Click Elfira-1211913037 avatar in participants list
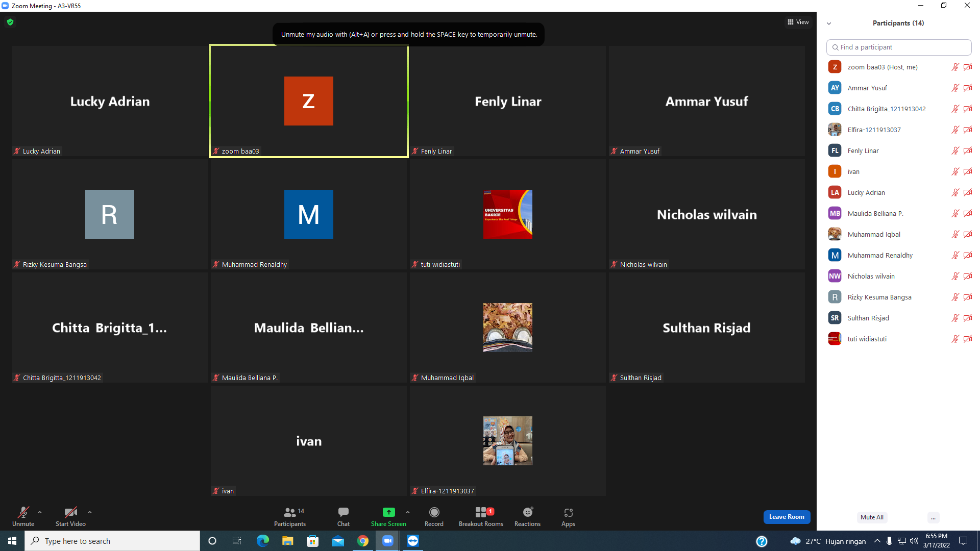The image size is (980, 551). pyautogui.click(x=835, y=130)
